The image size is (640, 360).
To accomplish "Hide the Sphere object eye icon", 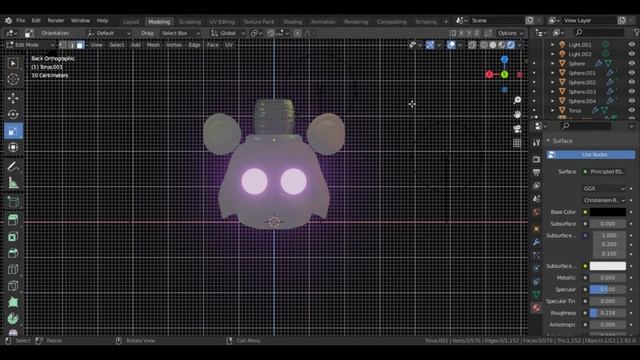I will (631, 63).
